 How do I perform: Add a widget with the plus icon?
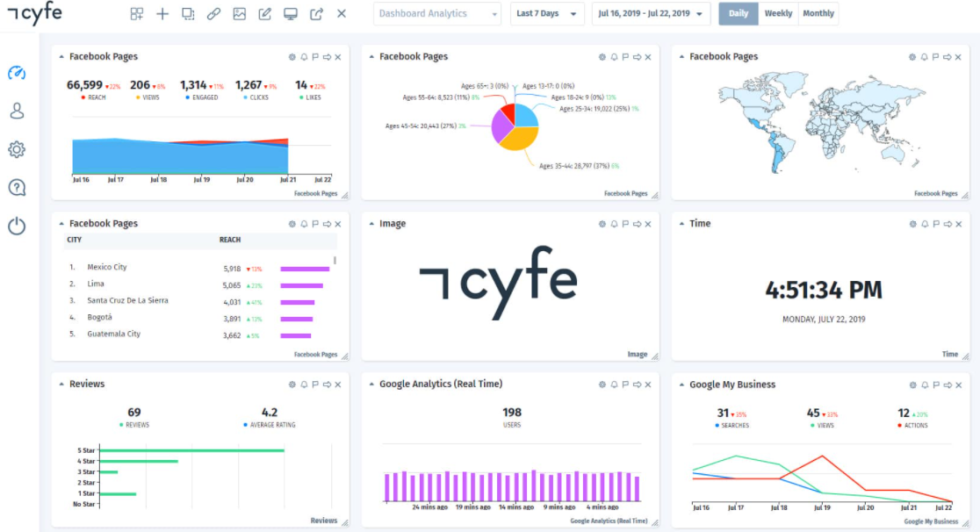pos(162,14)
